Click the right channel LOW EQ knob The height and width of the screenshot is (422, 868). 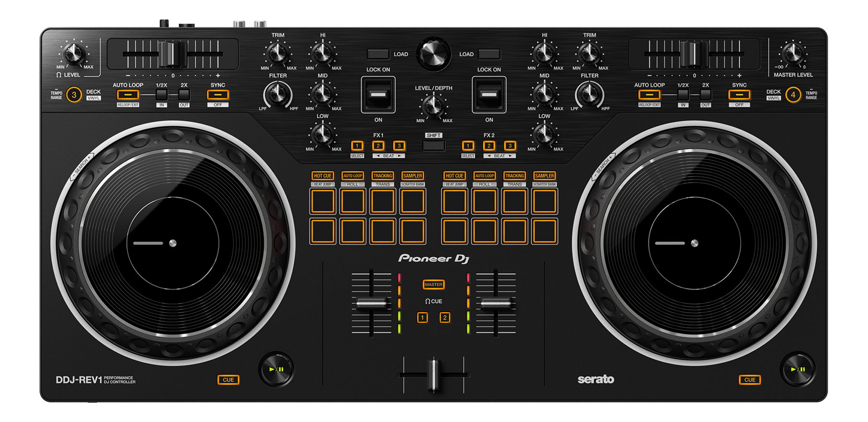(x=544, y=134)
